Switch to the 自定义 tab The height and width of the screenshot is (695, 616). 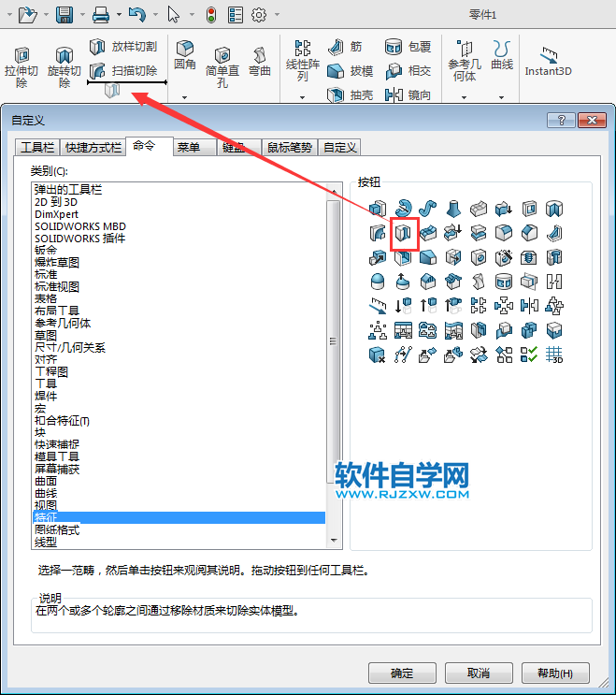(339, 147)
